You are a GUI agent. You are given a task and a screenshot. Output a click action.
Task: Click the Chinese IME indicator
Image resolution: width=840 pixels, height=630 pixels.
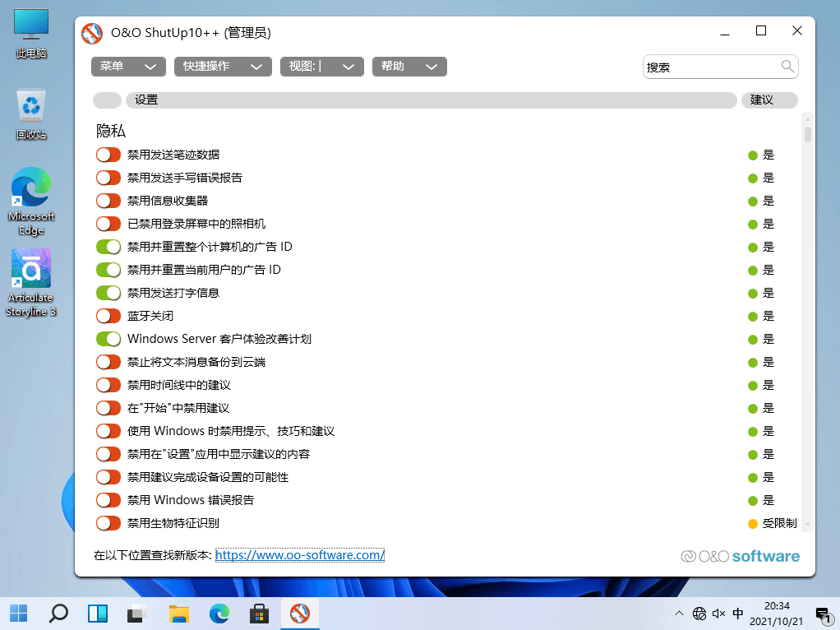pos(738,613)
